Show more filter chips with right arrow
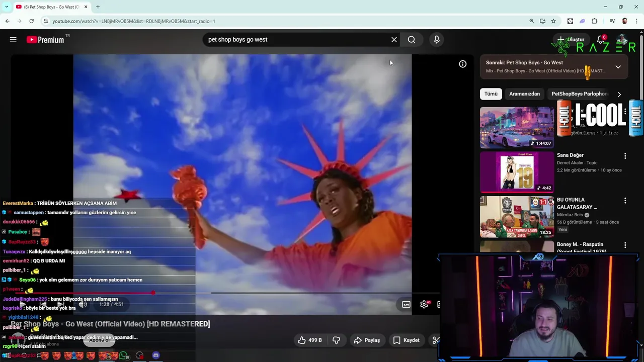 pos(619,94)
